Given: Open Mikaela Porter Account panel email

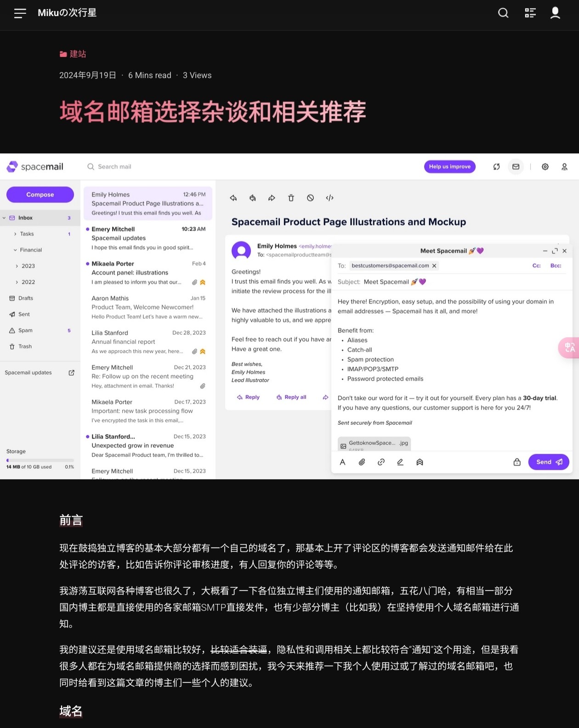Looking at the screenshot, I should pos(148,273).
